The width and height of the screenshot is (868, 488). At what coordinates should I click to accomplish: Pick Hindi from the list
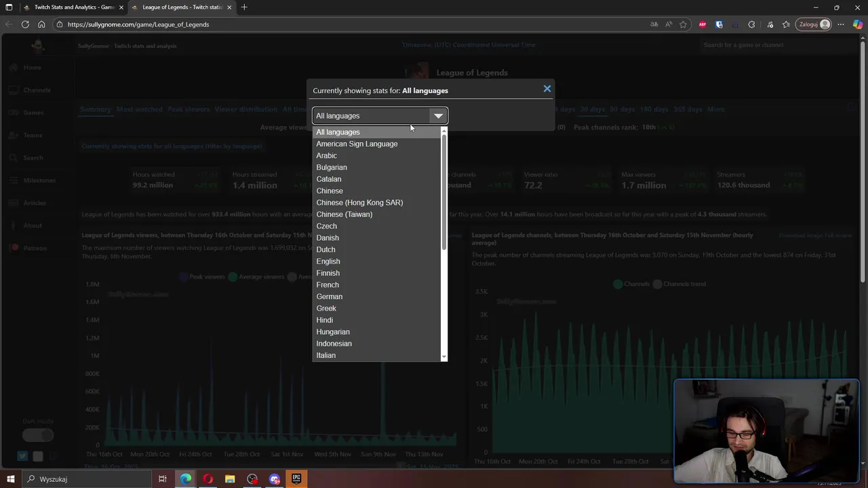(376, 320)
